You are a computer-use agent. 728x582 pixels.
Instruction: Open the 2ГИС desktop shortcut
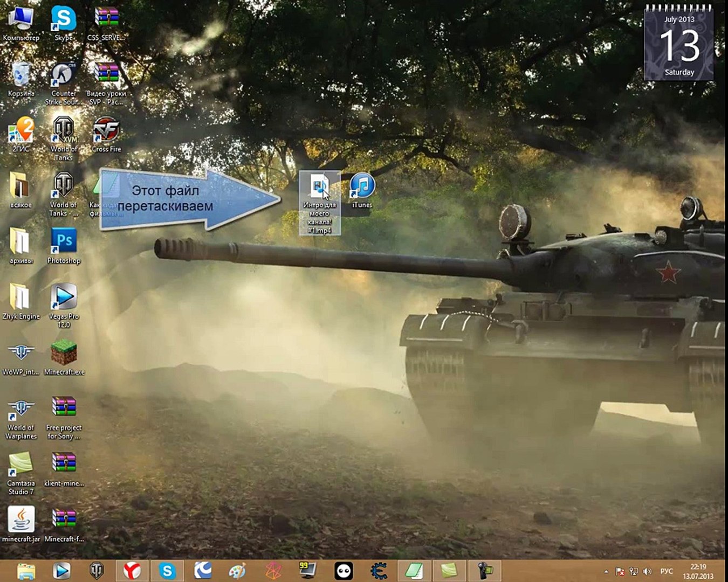(21, 135)
